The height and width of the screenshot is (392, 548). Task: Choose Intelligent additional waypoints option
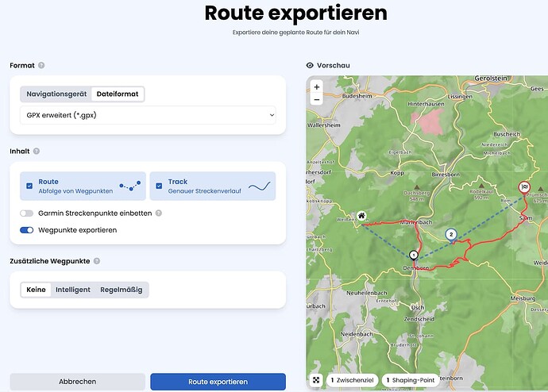click(x=73, y=290)
